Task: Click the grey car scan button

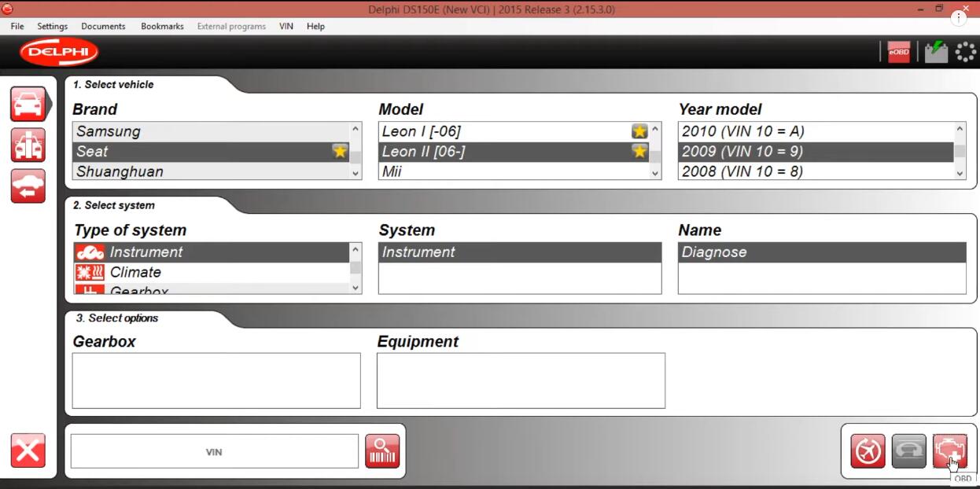Action: coord(908,451)
